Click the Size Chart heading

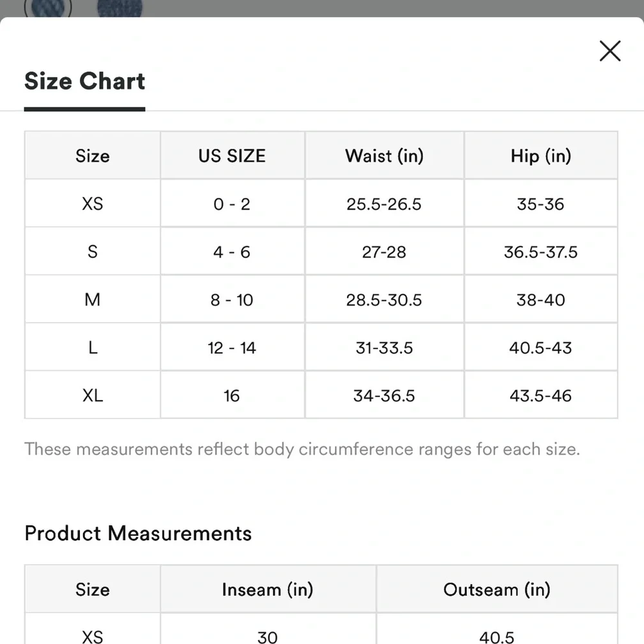(84, 81)
